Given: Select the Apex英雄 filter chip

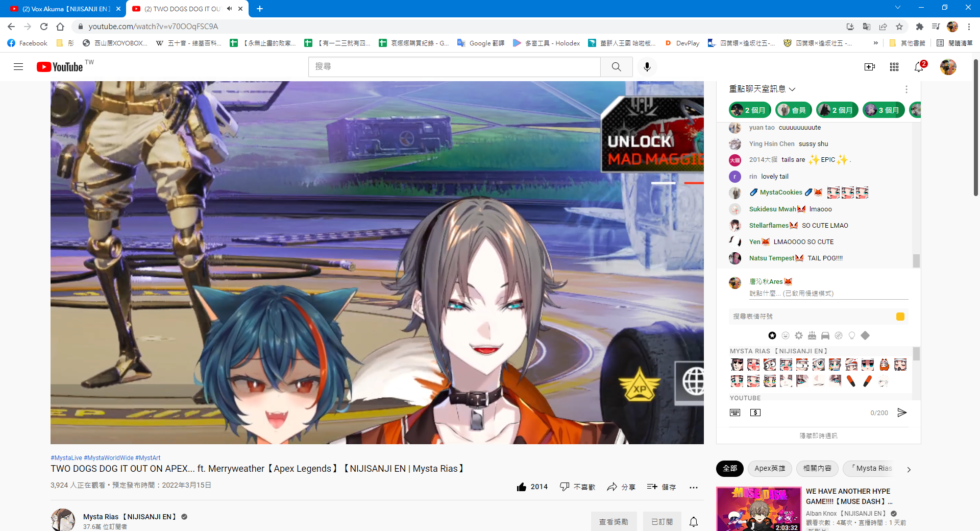Looking at the screenshot, I should 770,468.
